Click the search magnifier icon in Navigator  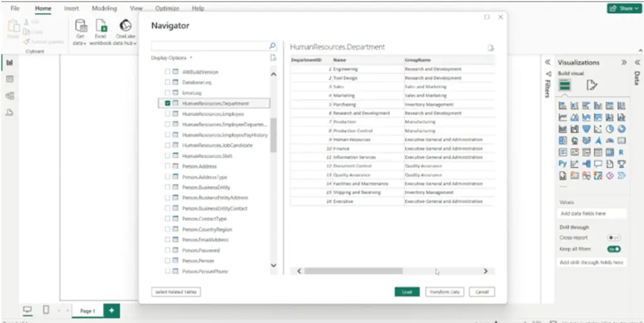tap(272, 45)
